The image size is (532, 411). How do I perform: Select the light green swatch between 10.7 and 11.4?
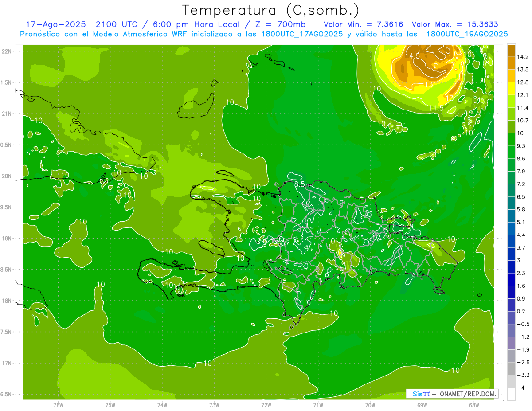[x=511, y=114]
